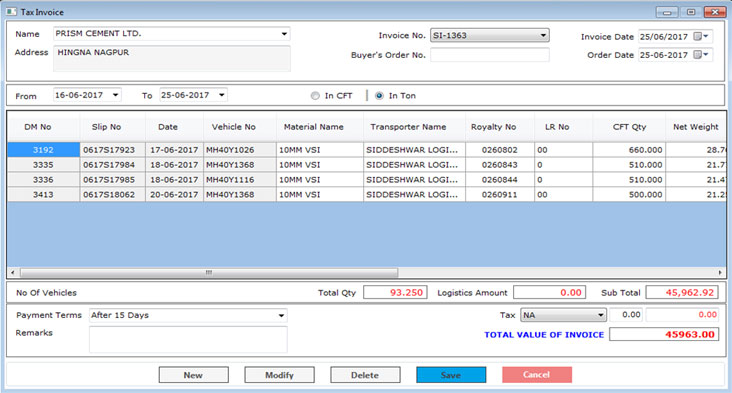Expand the Name dropdown arrow
This screenshot has width=732, height=393.
click(284, 34)
